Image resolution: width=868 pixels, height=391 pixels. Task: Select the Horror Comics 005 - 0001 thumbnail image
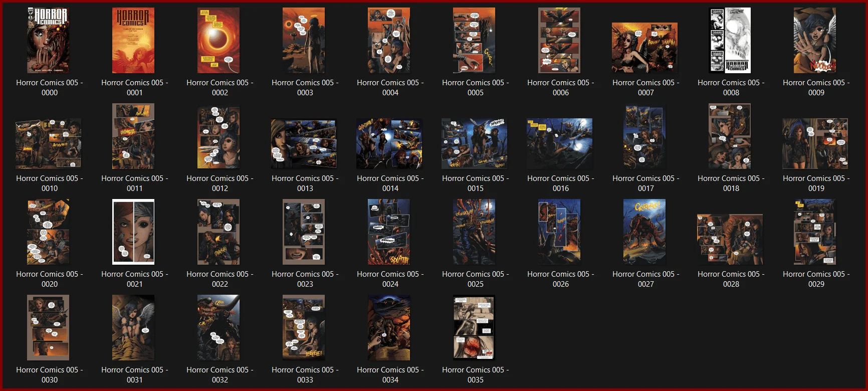coord(133,40)
